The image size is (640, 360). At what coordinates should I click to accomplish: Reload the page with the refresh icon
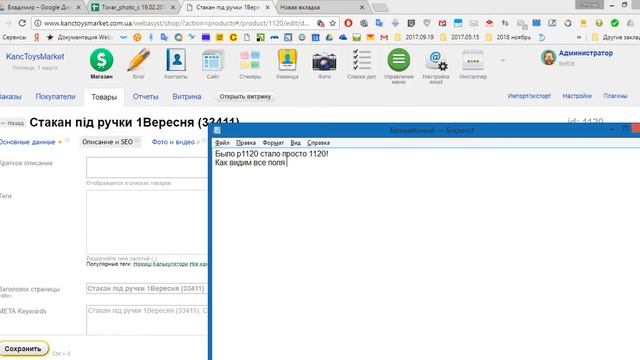tap(22, 23)
